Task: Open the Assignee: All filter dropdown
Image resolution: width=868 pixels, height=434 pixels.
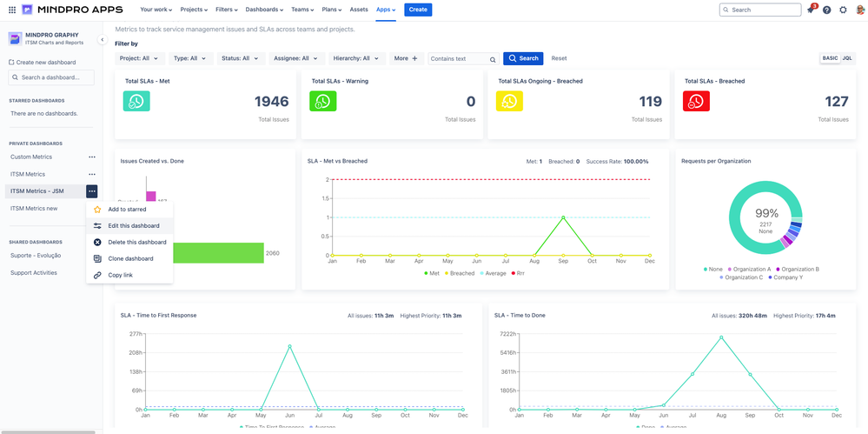Action: [x=295, y=58]
